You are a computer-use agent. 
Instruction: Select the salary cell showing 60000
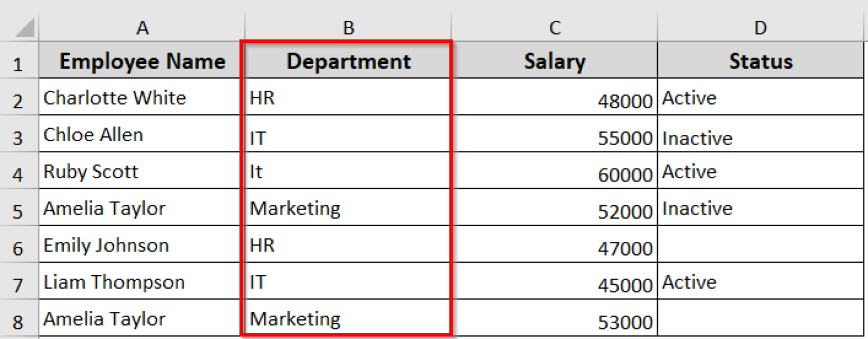click(x=554, y=172)
